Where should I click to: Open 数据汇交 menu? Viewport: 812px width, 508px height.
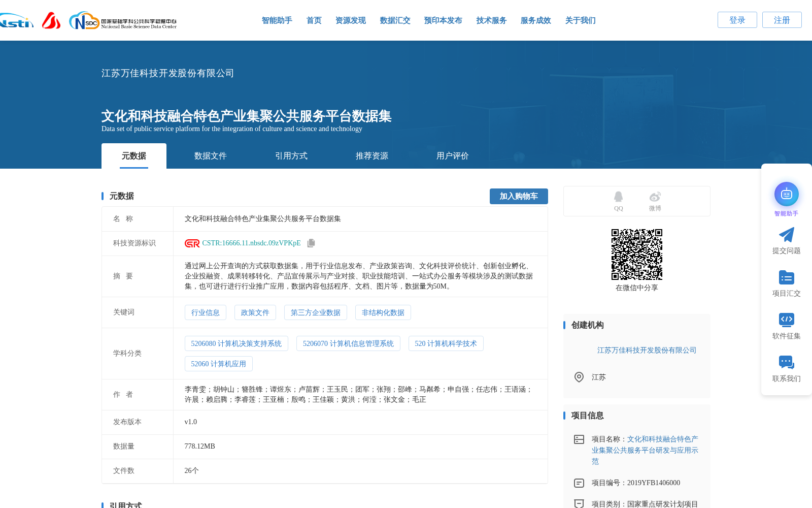(395, 20)
